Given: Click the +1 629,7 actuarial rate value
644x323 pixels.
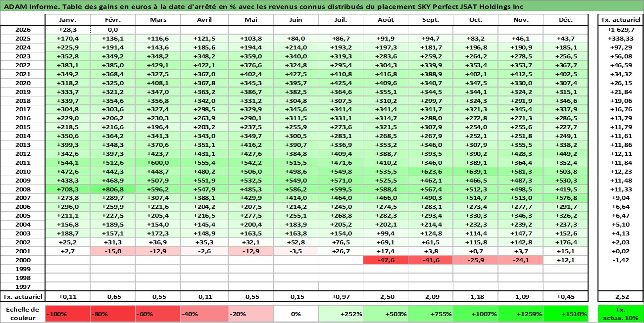Looking at the screenshot, I should (x=621, y=30).
